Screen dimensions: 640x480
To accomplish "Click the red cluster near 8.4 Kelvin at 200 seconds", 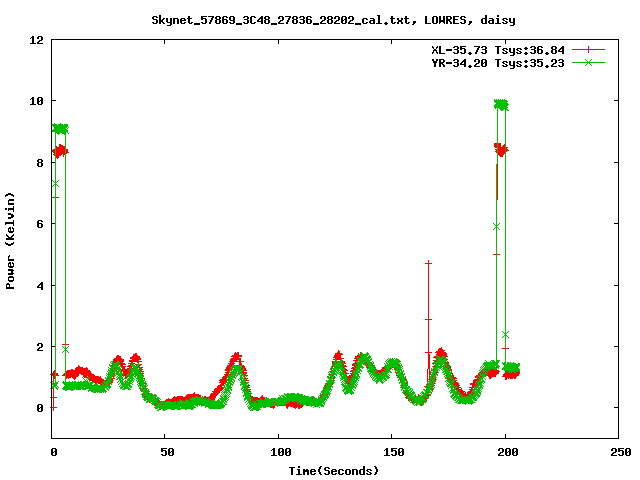I will tap(501, 149).
